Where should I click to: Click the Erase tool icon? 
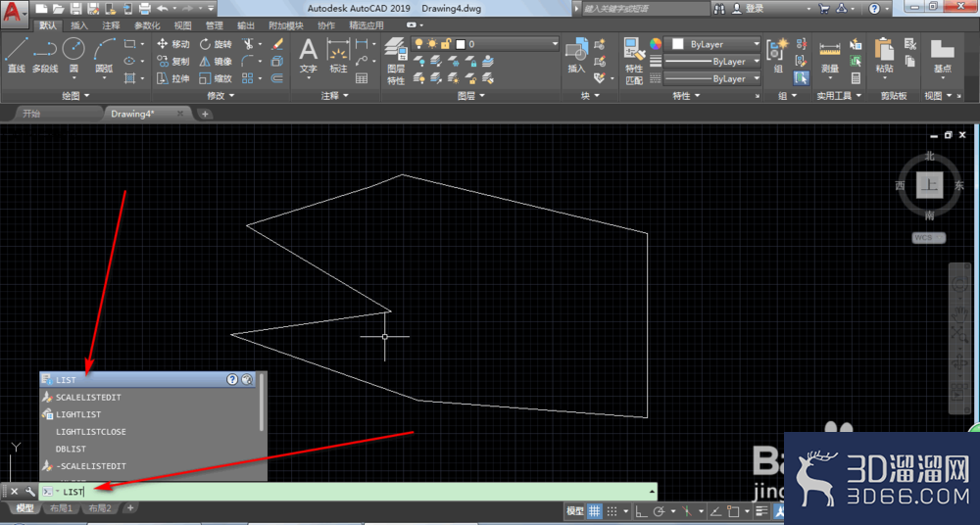click(x=277, y=44)
